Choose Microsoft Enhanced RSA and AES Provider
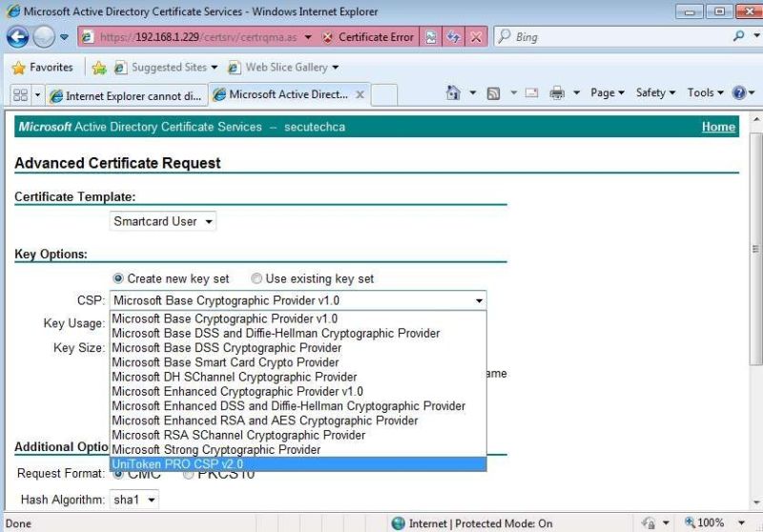The image size is (763, 532). pos(298,420)
